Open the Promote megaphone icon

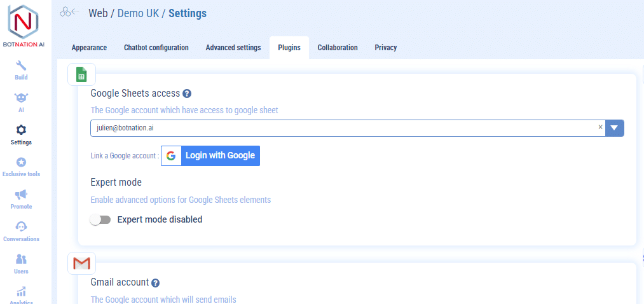click(21, 195)
